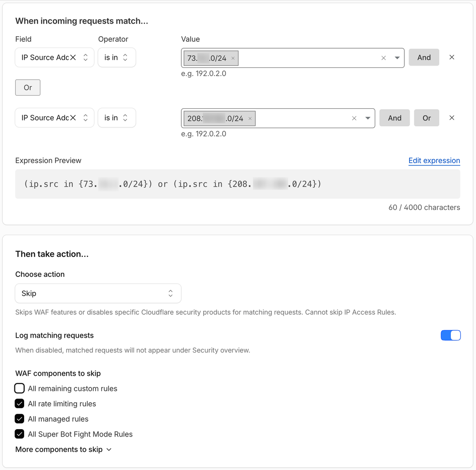The height and width of the screenshot is (470, 476).
Task: Open the second Value box dropdown arrow
Action: tap(368, 118)
